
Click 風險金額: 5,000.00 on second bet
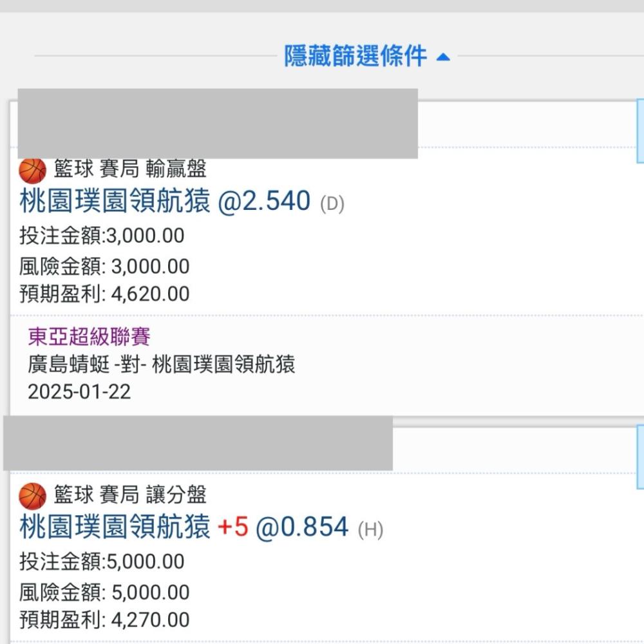click(x=104, y=592)
